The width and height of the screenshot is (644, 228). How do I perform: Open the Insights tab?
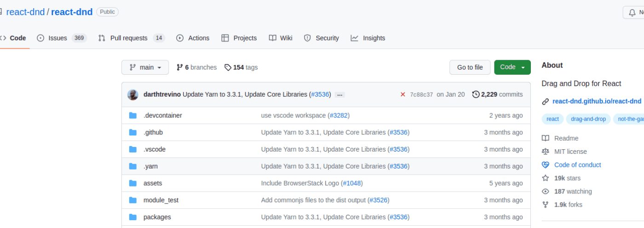click(x=368, y=38)
